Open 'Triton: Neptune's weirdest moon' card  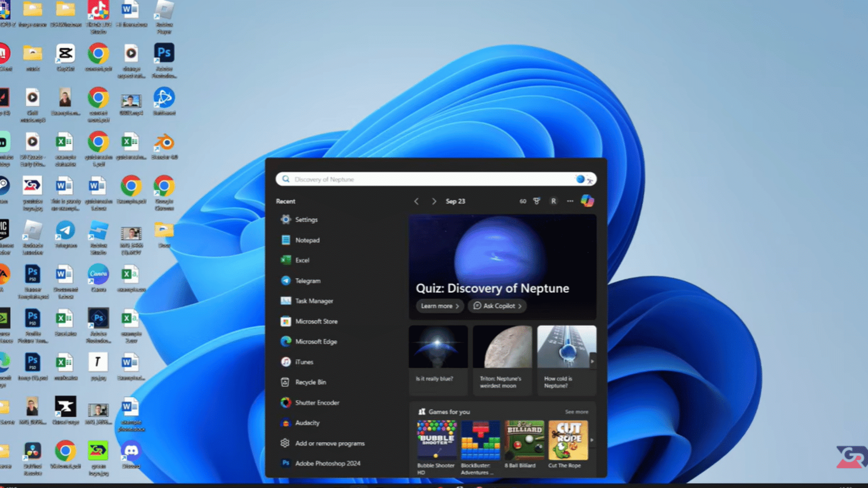pyautogui.click(x=502, y=360)
